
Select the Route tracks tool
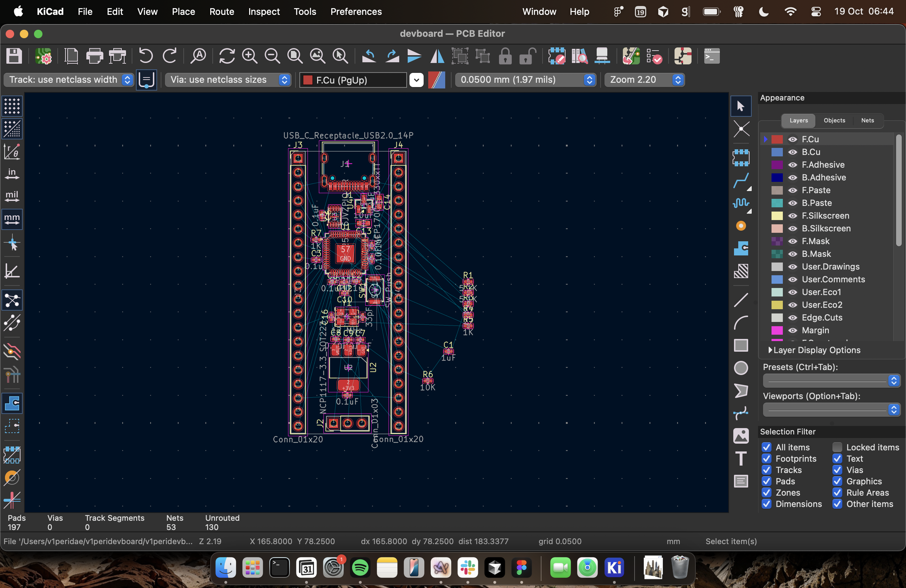[740, 180]
